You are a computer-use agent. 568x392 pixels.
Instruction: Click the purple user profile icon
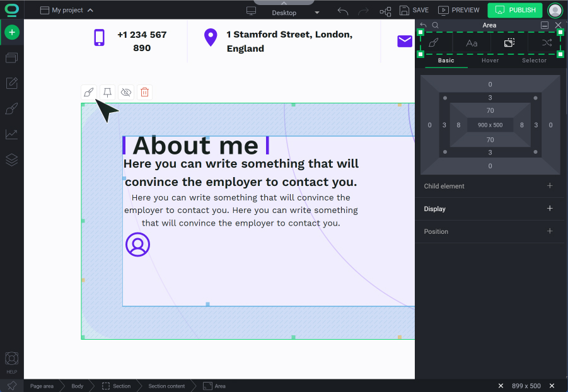[x=137, y=245]
